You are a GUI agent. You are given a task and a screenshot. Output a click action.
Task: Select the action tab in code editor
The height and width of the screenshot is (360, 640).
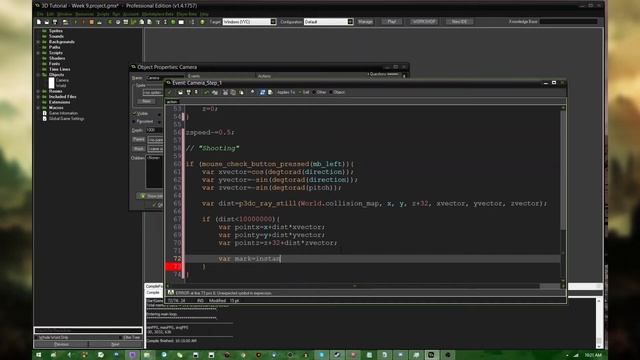pos(172,102)
